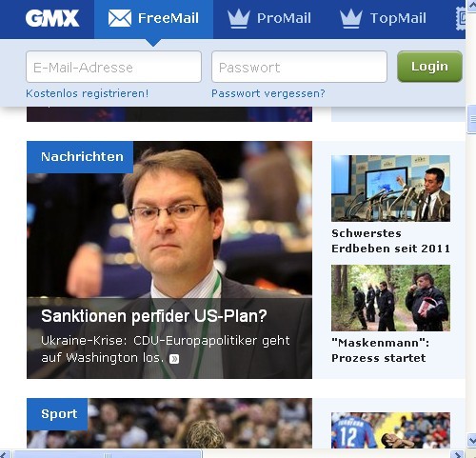Click the GMX logo
This screenshot has height=458, width=476.
[x=52, y=18]
